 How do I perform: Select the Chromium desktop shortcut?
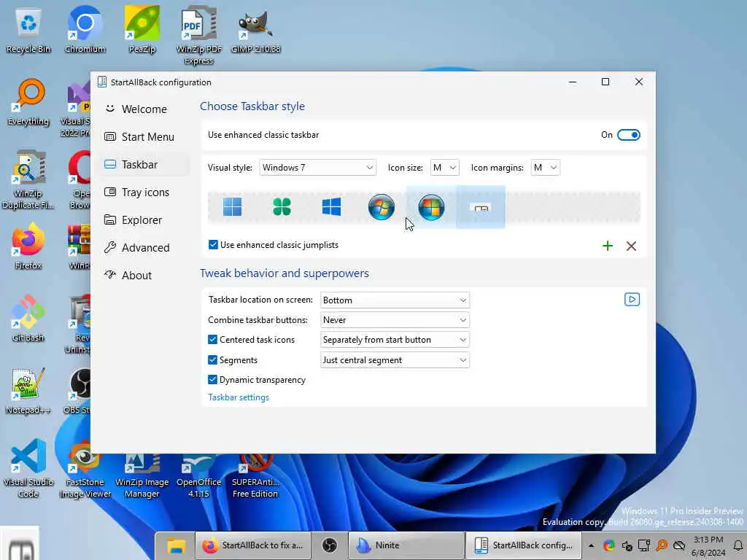[x=85, y=29]
